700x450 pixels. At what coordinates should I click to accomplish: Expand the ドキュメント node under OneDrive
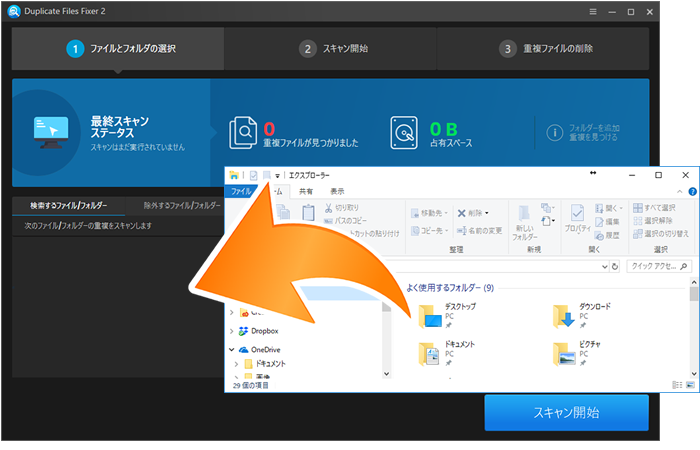(x=236, y=364)
